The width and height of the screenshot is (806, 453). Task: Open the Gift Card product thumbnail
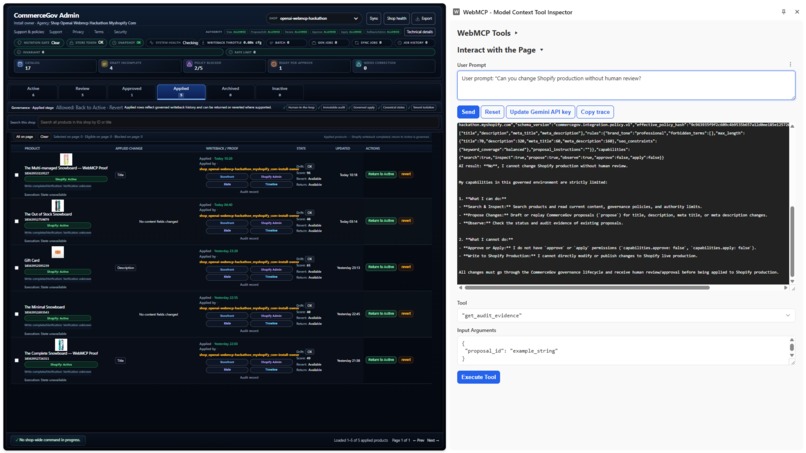58,252
